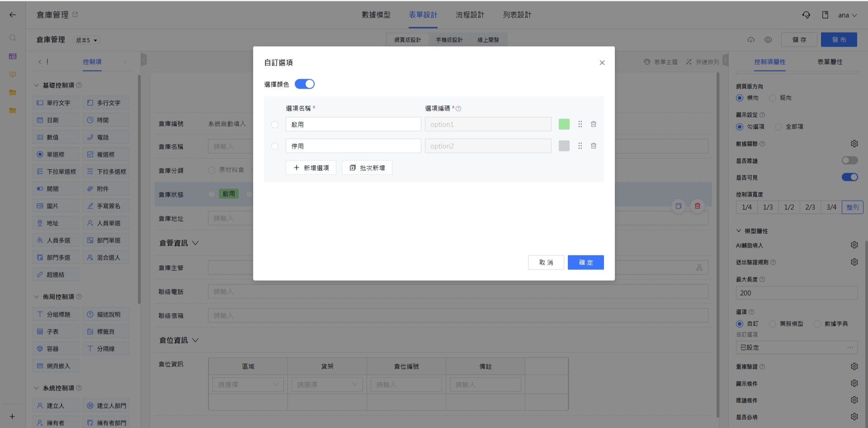Screen dimensions: 868x428
Task: Delete the 停用 option row
Action: tap(594, 146)
